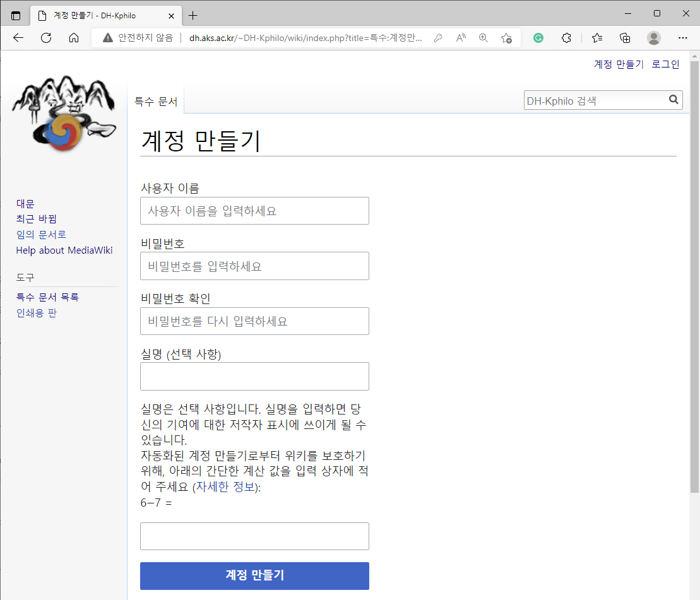Select the 특수 문서 tab
Image resolution: width=700 pixels, height=600 pixels.
156,102
